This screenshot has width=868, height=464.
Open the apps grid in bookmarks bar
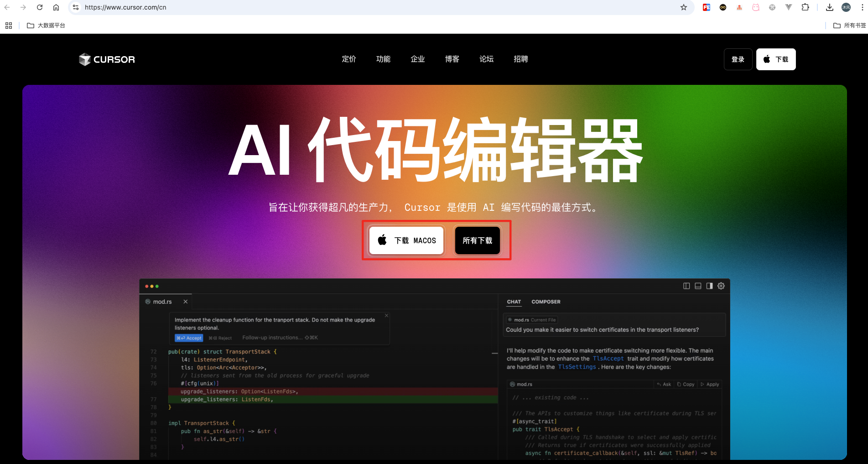click(x=9, y=26)
